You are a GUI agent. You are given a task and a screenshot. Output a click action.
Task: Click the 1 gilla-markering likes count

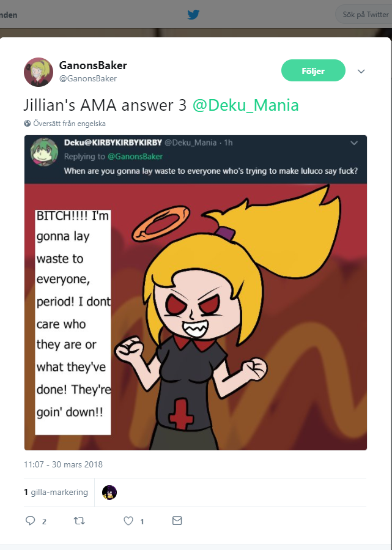pos(56,492)
